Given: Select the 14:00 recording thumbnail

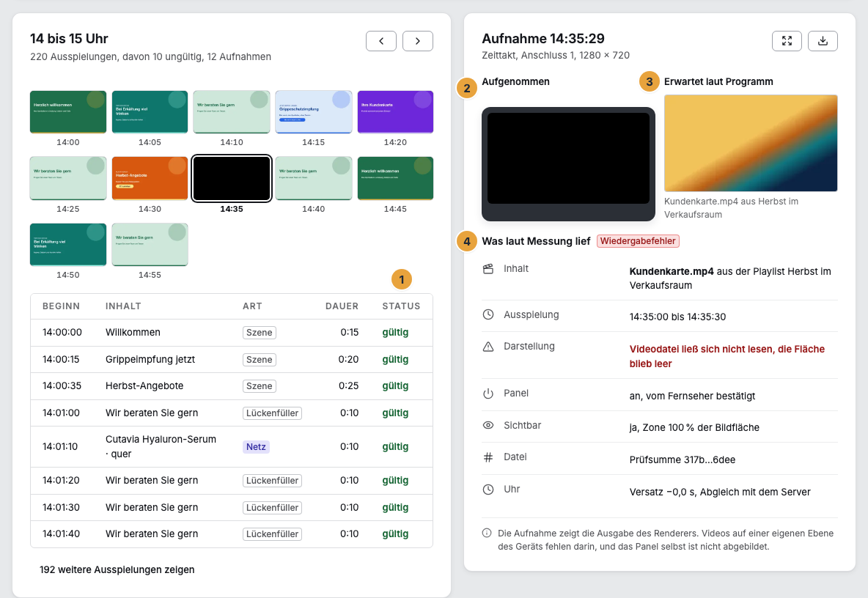Looking at the screenshot, I should tap(68, 111).
